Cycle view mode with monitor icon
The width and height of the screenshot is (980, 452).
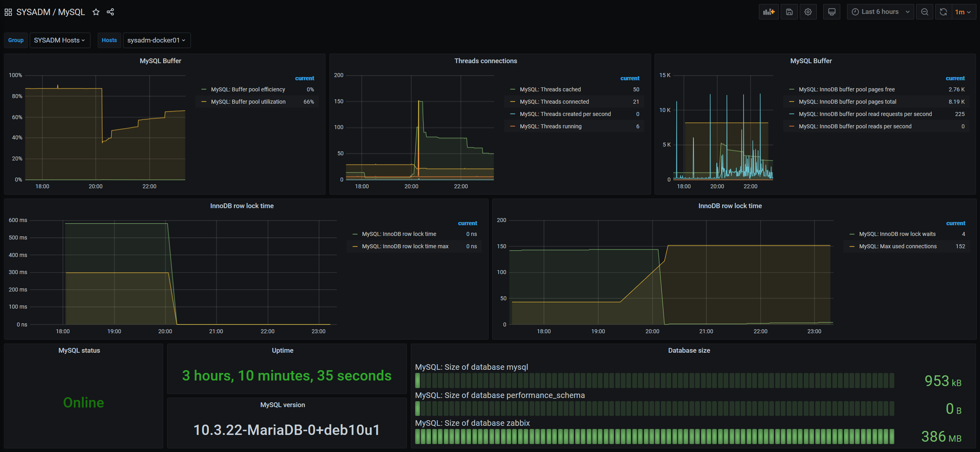pos(832,12)
